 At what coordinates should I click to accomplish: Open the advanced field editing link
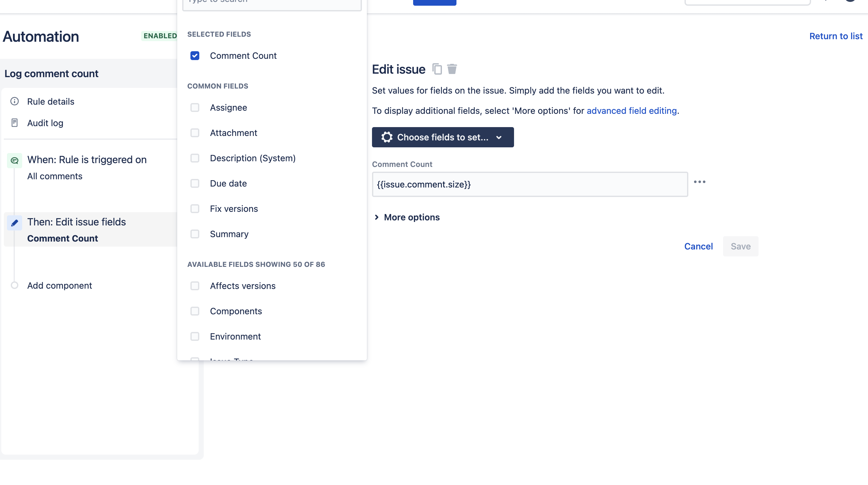coord(631,110)
